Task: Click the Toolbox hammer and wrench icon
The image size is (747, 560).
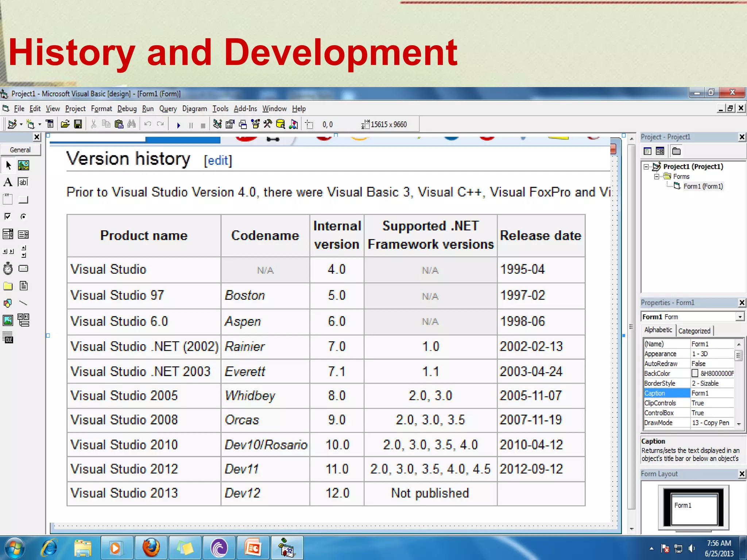Action: (x=268, y=124)
